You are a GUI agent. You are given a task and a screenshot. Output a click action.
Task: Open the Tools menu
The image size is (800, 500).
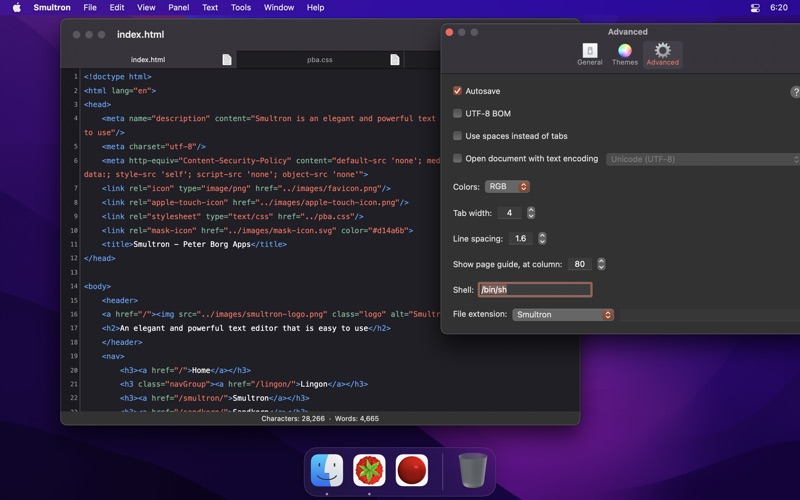click(241, 8)
